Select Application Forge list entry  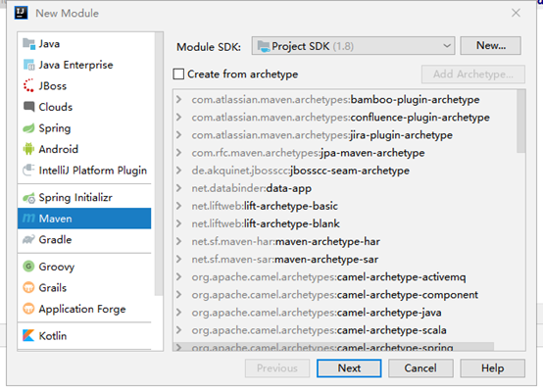(x=84, y=309)
